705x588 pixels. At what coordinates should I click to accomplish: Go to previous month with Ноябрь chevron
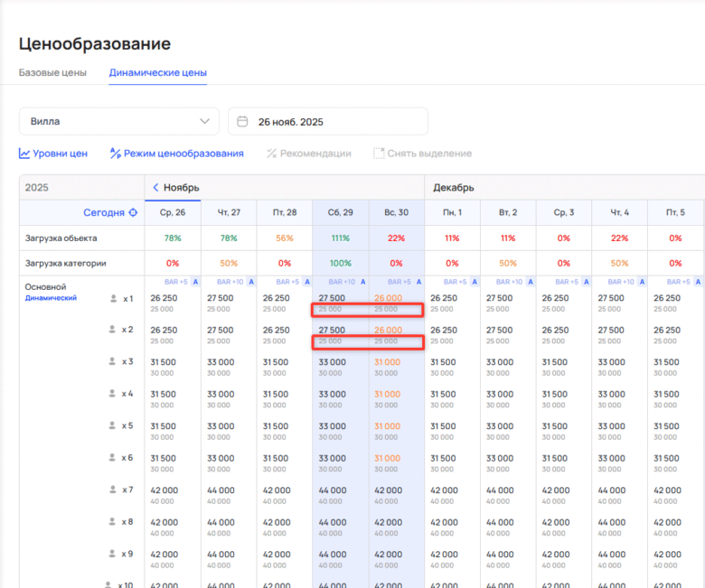coord(155,187)
